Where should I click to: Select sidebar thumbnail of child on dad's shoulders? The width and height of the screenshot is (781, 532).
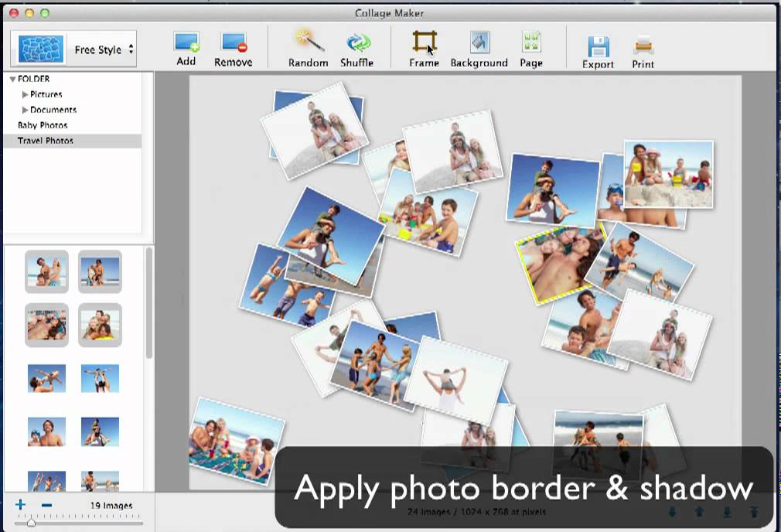100,431
